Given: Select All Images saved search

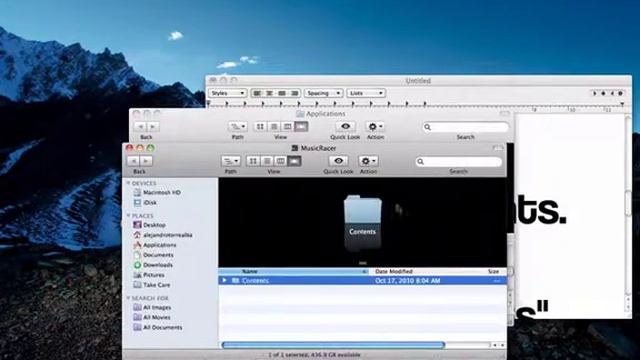Looking at the screenshot, I should [152, 307].
